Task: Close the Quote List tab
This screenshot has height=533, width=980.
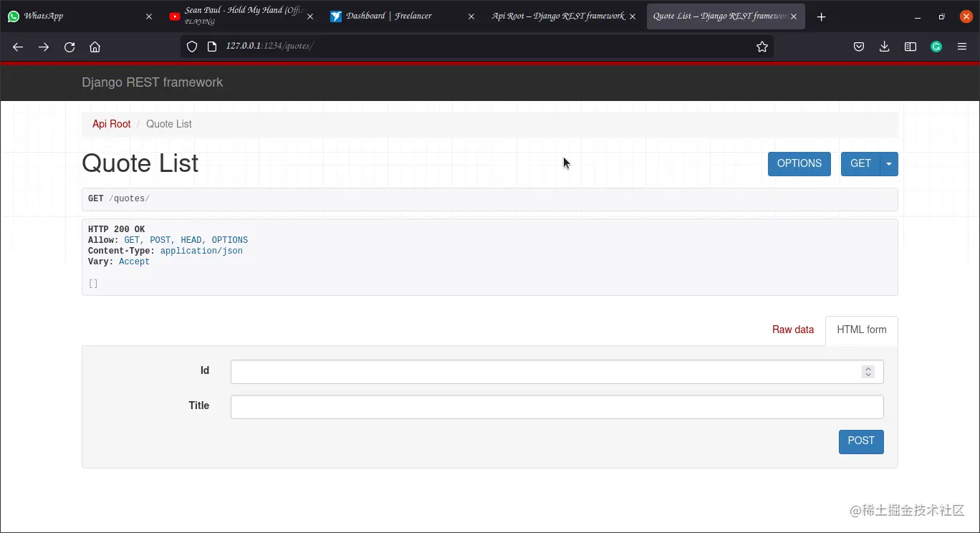Action: click(x=794, y=16)
